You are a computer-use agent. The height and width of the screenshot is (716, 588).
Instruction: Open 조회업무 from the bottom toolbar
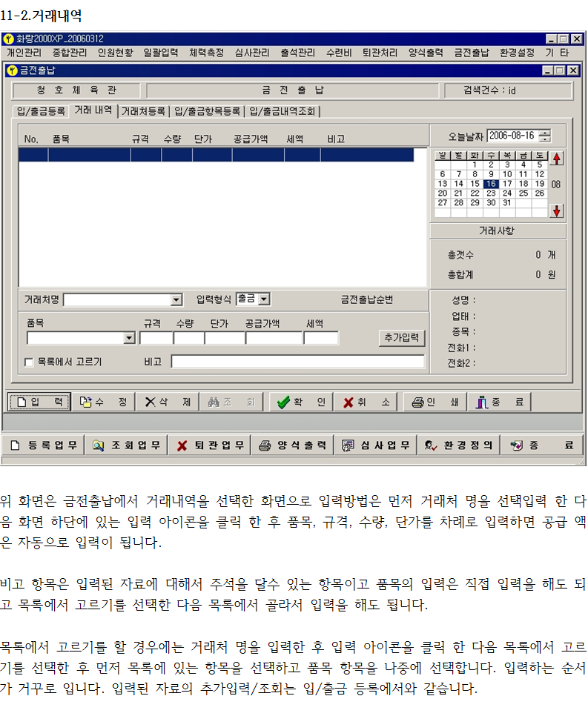coord(126,445)
